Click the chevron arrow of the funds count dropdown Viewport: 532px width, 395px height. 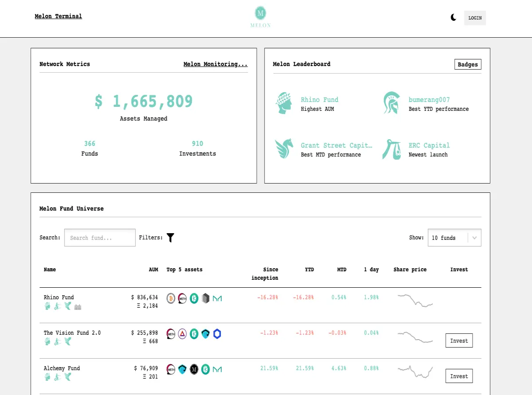[x=474, y=238]
